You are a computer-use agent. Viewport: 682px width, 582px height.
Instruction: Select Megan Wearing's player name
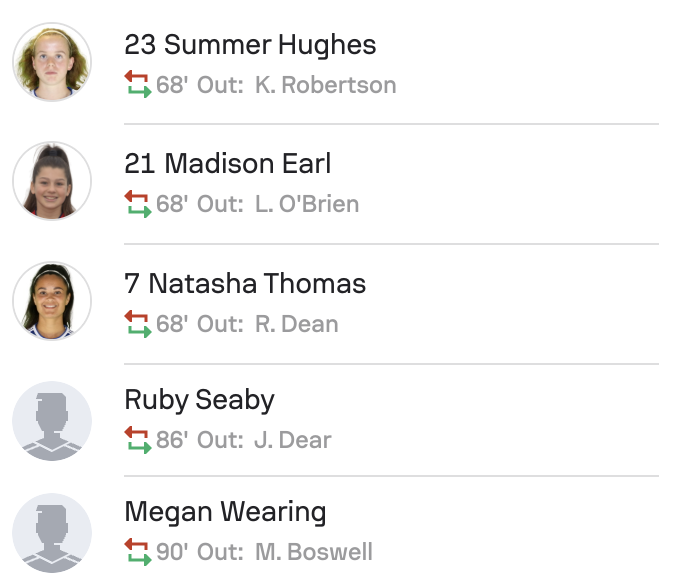(225, 512)
